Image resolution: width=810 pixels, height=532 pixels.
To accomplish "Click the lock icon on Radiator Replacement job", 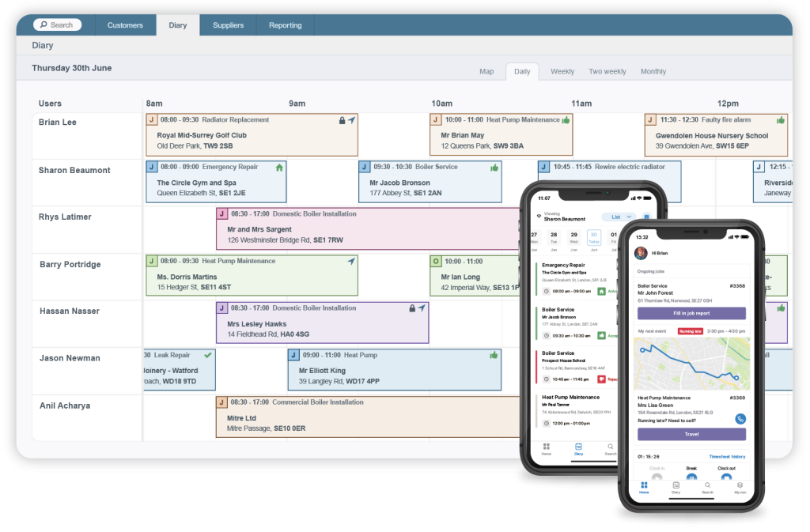I will [x=341, y=120].
